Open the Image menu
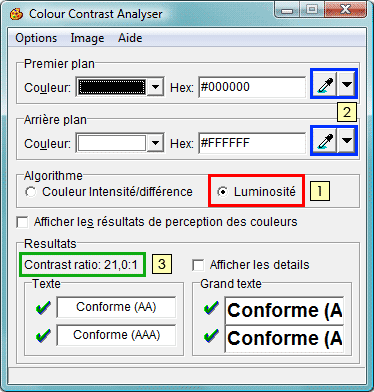The width and height of the screenshot is (374, 392). [87, 38]
